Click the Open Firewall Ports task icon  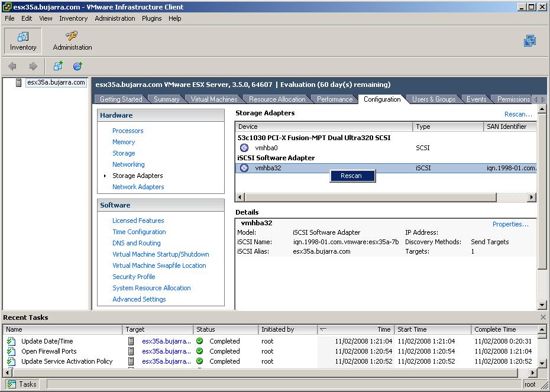coord(11,351)
